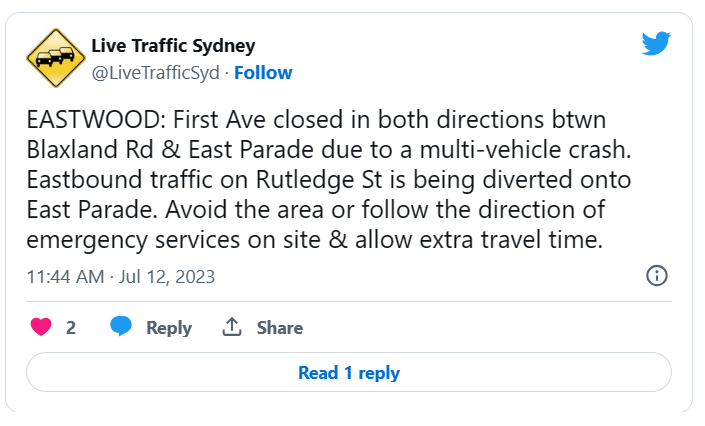Click the @LiveTrafficSyd handle

156,72
